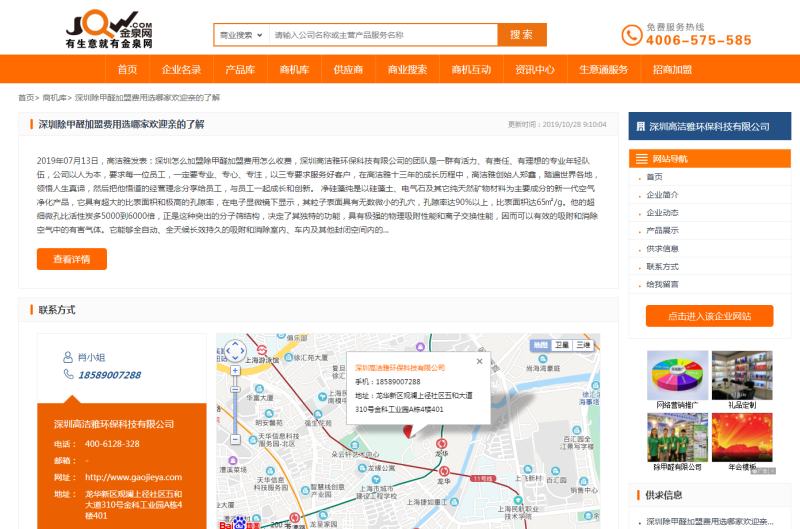
Task: Focus the company name search field
Action: tap(383, 35)
